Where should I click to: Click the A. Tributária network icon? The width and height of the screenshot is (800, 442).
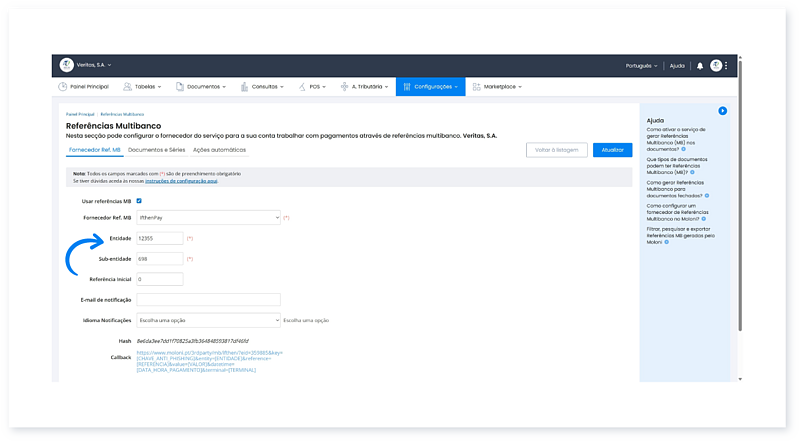[344, 87]
